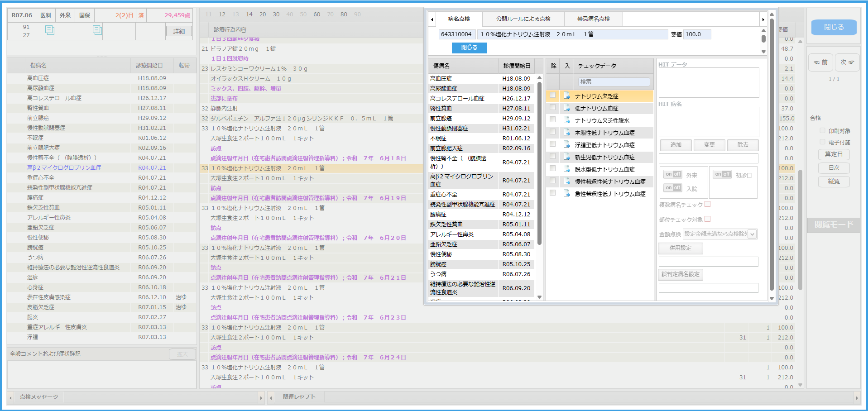
Task: Click insert icon for 急性希釈性低ナトリウム血症 row
Action: (567, 193)
